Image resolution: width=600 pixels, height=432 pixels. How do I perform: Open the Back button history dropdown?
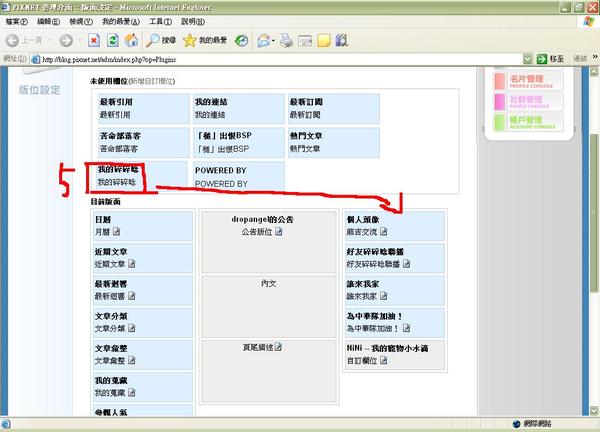coord(50,40)
